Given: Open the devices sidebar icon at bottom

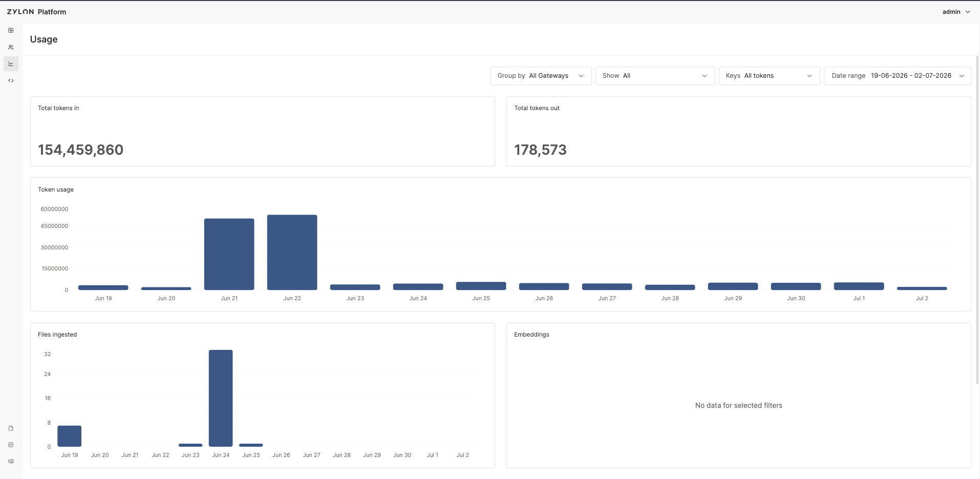Looking at the screenshot, I should [x=11, y=461].
